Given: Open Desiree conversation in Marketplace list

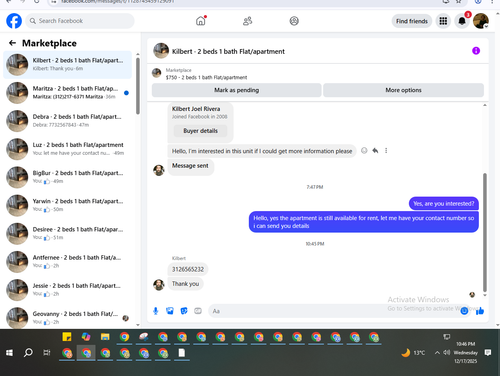Looking at the screenshot, I should [x=68, y=233].
